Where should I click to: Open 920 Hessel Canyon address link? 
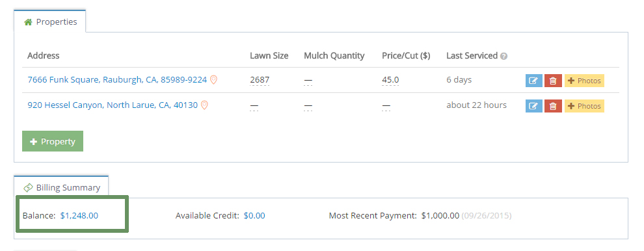[113, 105]
